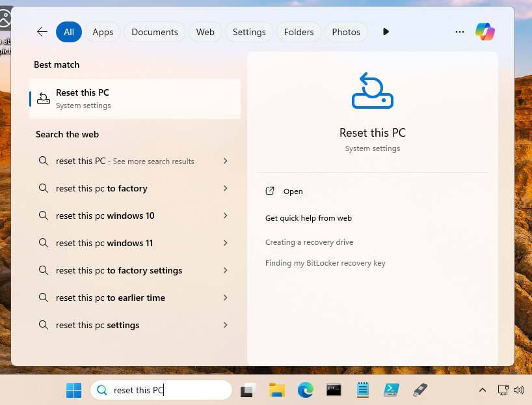This screenshot has width=532, height=405.
Task: Switch to the Web filter tab
Action: (x=206, y=32)
